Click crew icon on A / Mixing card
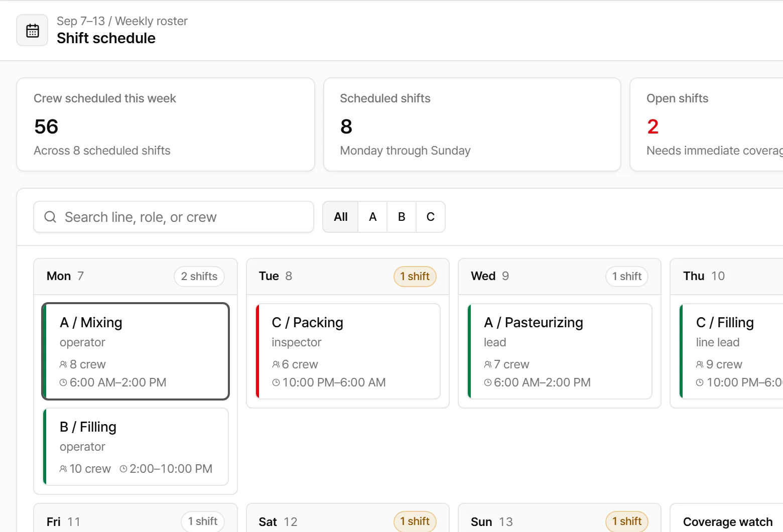Screen dimensions: 783x532 63,364
